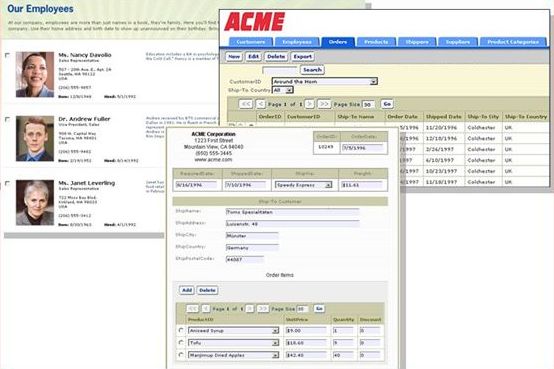Edit the ShipCountry field
This screenshot has height=369, width=554.
252,248
